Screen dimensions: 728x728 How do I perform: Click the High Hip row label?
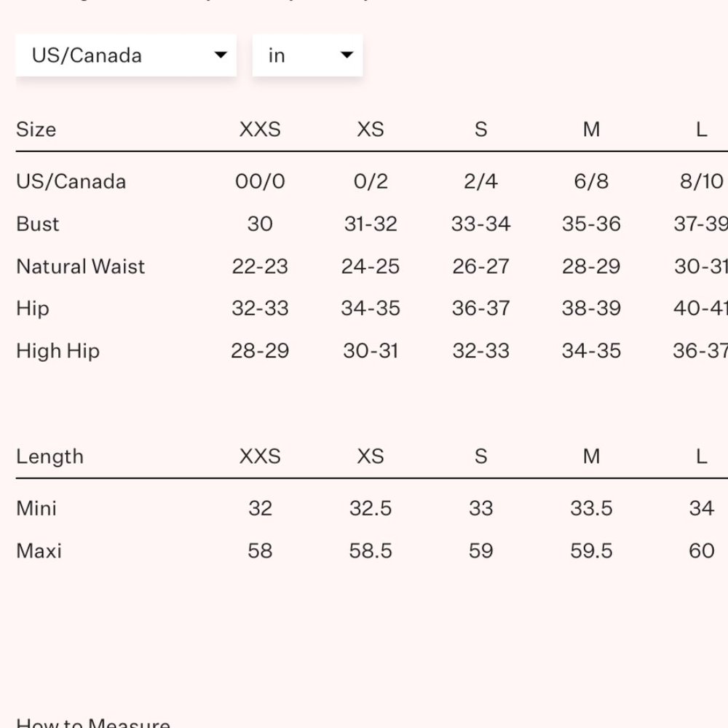click(58, 351)
